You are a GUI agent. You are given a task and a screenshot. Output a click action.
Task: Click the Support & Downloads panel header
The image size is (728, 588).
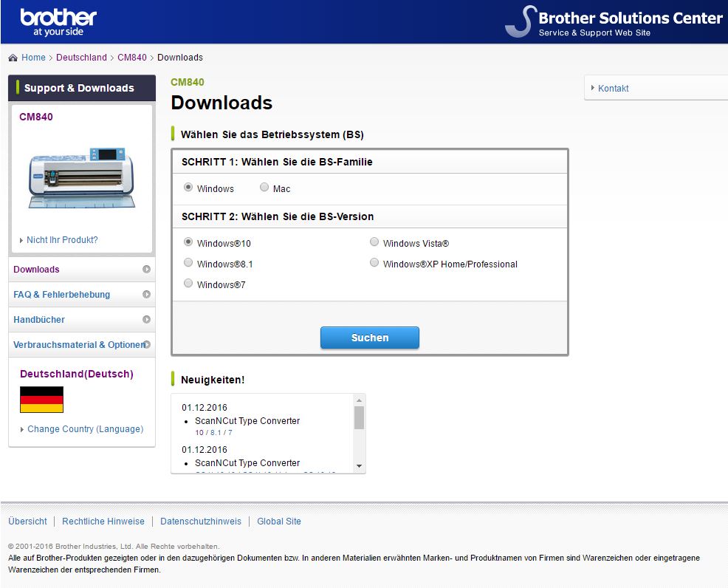82,88
